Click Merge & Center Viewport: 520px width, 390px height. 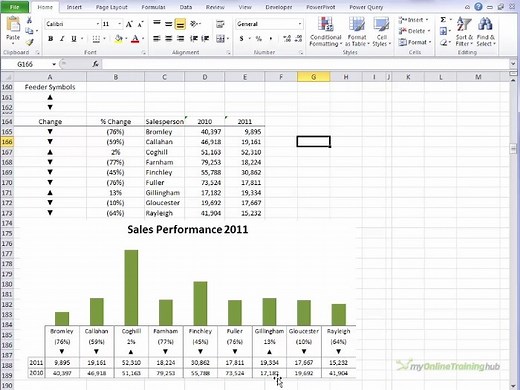[220, 39]
